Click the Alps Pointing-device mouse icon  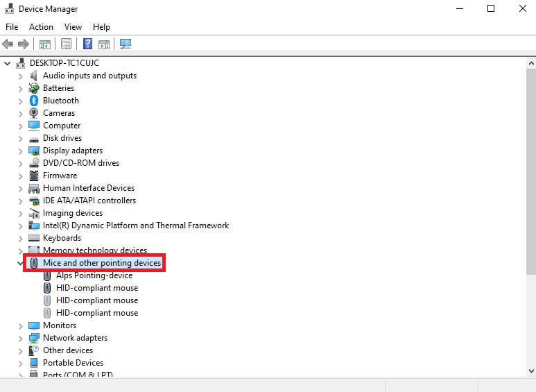click(x=47, y=275)
